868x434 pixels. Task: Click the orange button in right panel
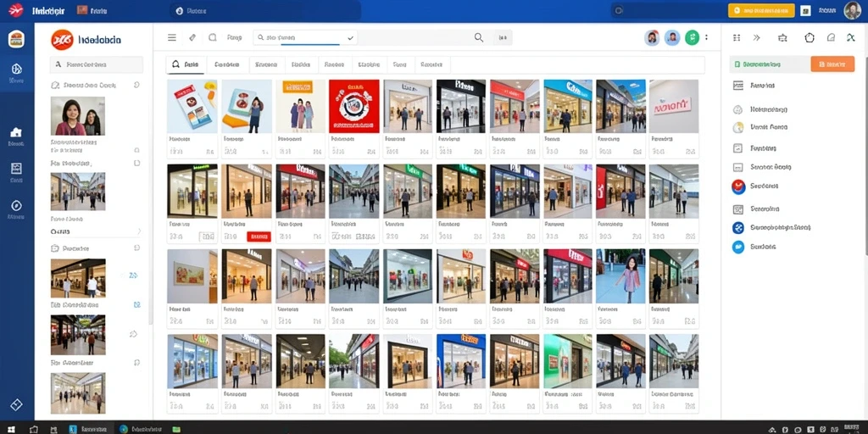click(x=832, y=64)
